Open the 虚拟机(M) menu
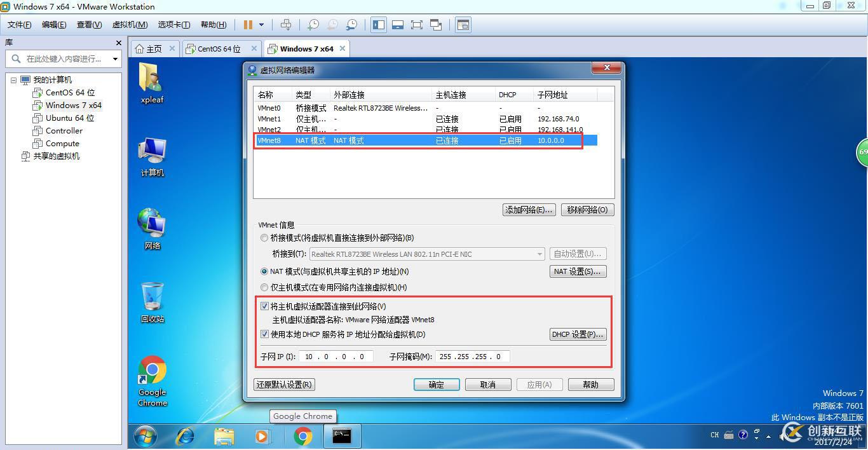This screenshot has height=450, width=868. coord(130,25)
